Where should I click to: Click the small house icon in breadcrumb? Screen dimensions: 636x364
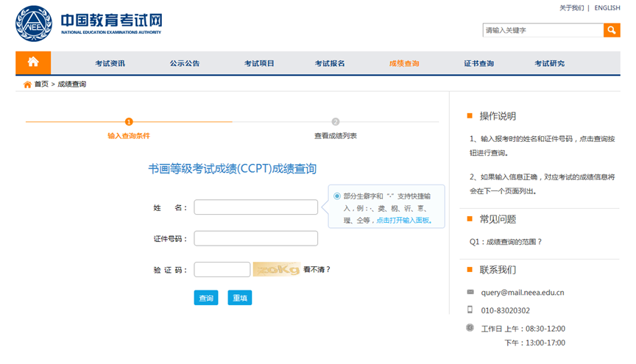point(27,85)
